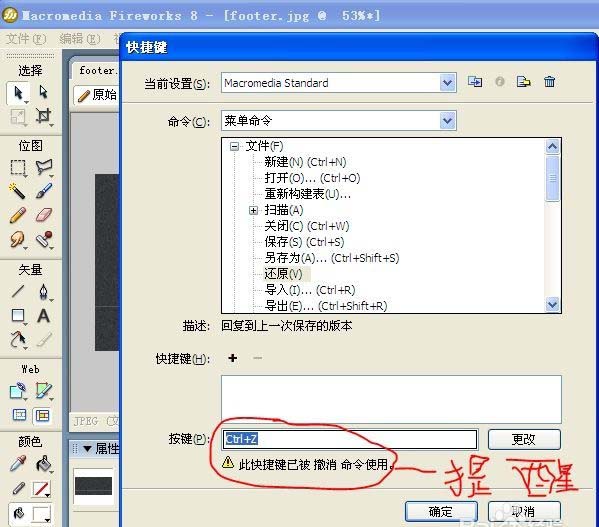Select the Rubber Stamp tool
This screenshot has height=527, width=599.
click(x=44, y=239)
